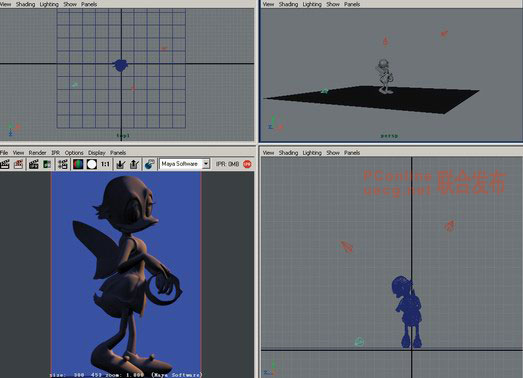Open Panels menu in side viewport
The height and width of the screenshot is (378, 523).
[352, 152]
